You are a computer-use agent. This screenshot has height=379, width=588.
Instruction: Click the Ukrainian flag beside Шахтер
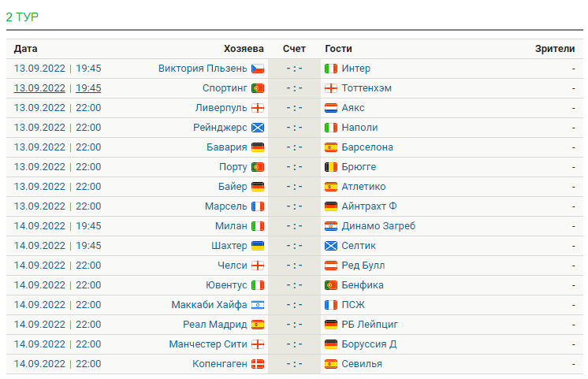pyautogui.click(x=258, y=246)
